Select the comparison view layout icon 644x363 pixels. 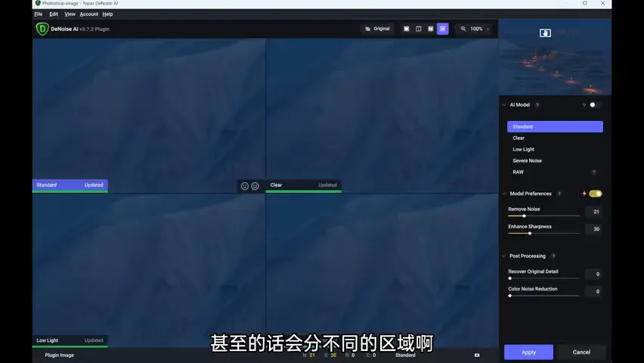tap(442, 29)
